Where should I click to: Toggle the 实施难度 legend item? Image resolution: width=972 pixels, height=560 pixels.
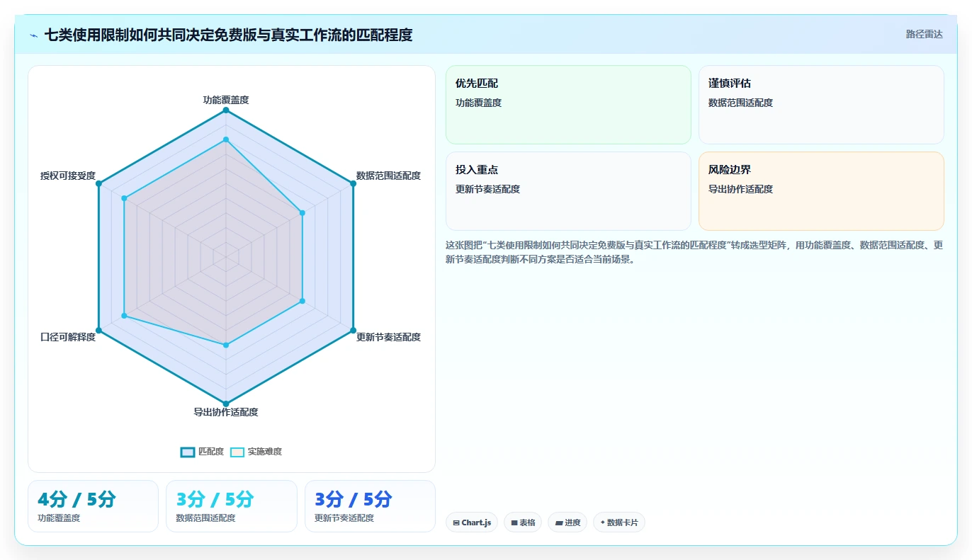[256, 452]
